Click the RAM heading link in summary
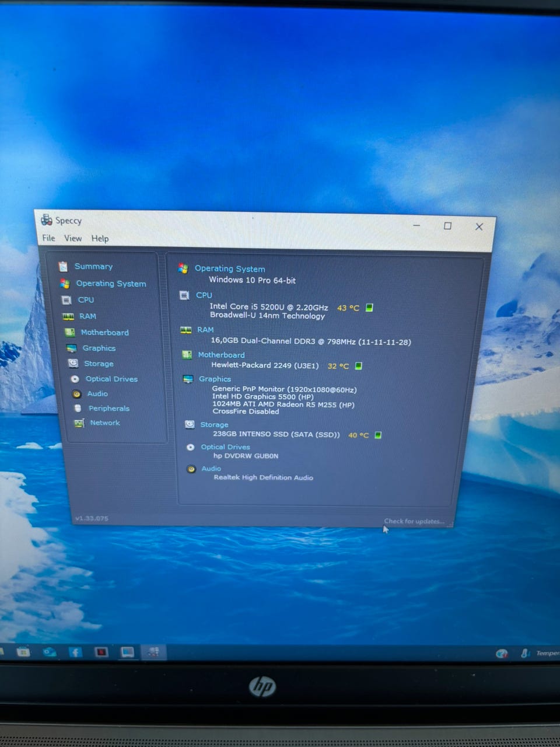 [x=205, y=330]
